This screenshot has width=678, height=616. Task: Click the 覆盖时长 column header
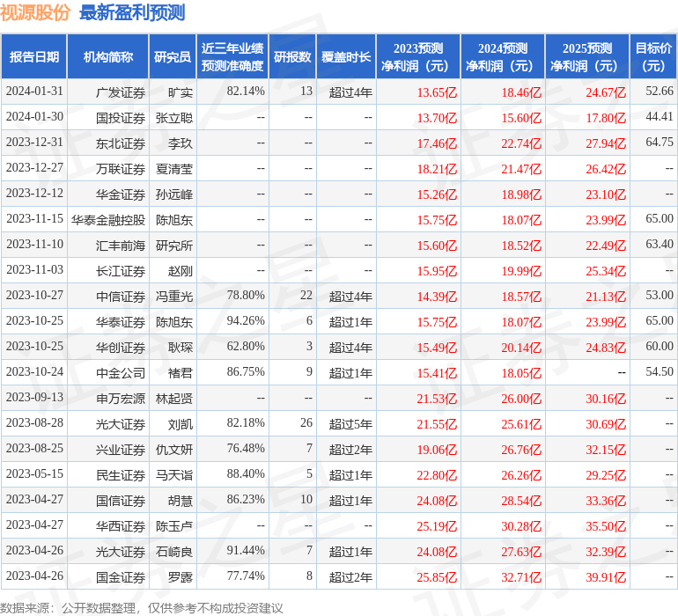click(x=346, y=57)
